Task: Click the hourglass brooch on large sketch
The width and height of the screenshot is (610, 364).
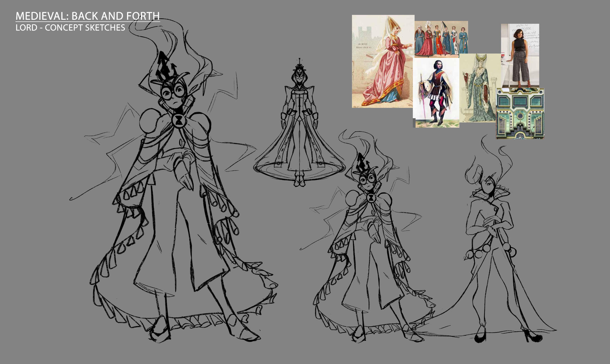Action: [x=178, y=120]
